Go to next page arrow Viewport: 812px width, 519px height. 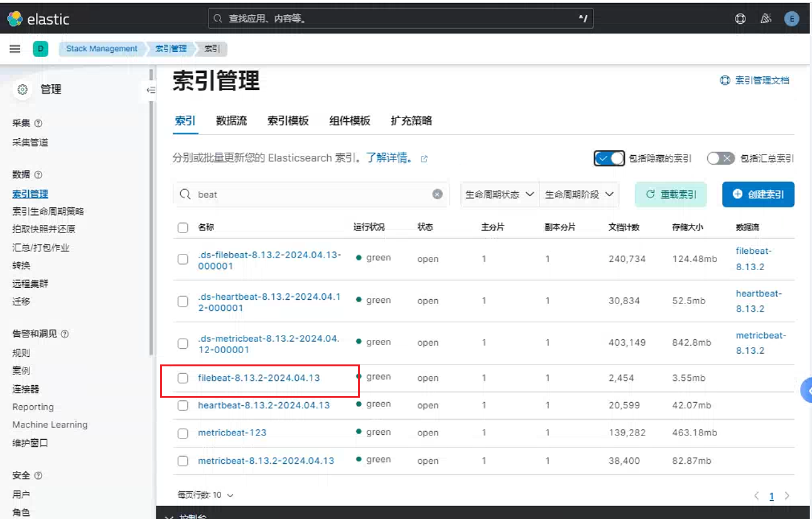coord(787,496)
